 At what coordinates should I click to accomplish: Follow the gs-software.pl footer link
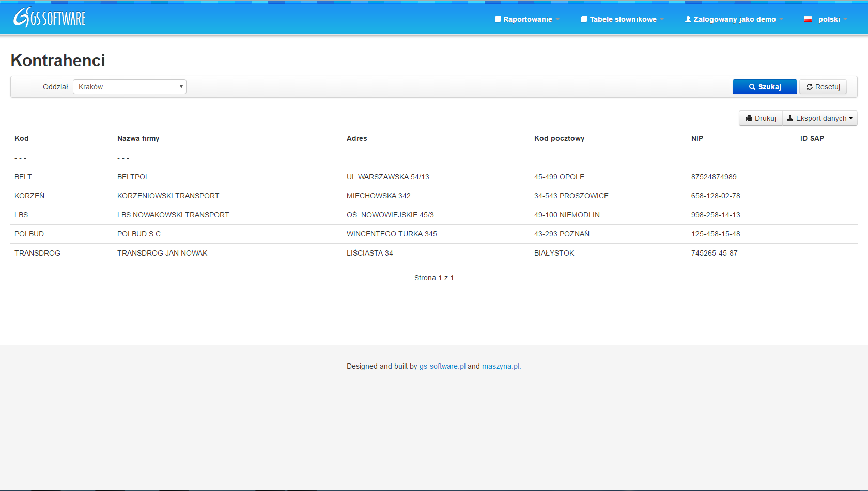(442, 366)
